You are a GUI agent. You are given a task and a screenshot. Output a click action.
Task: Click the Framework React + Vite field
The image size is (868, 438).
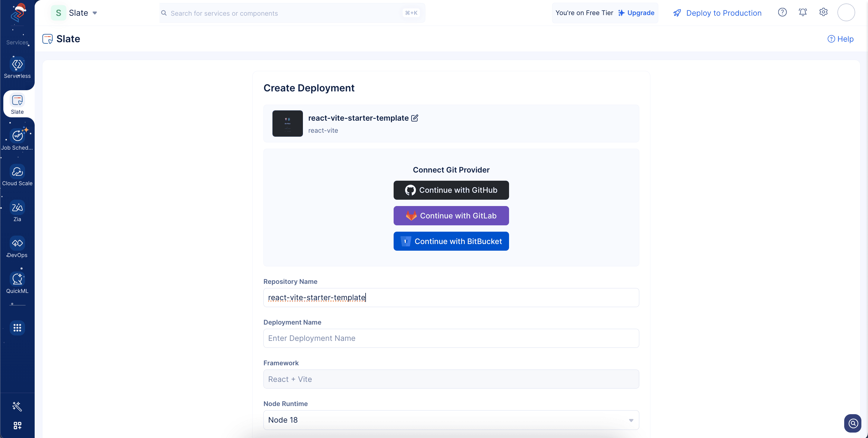coord(451,379)
